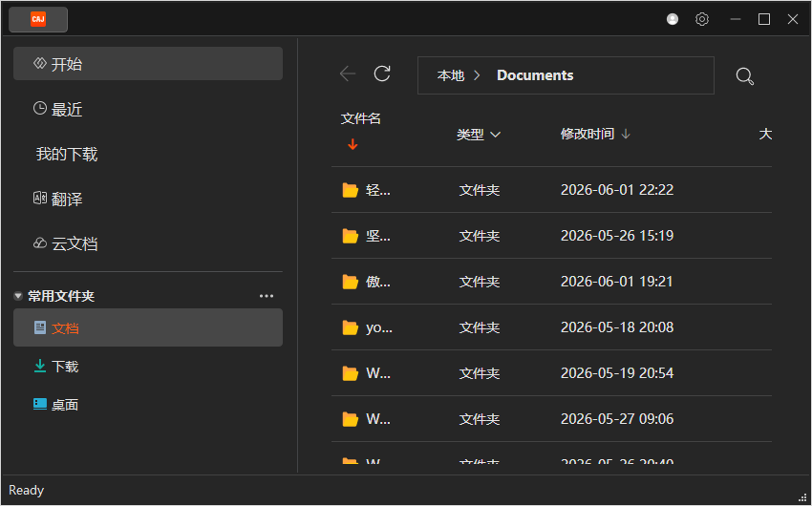Click the 大 size column header
The height and width of the screenshot is (506, 812).
click(x=765, y=135)
